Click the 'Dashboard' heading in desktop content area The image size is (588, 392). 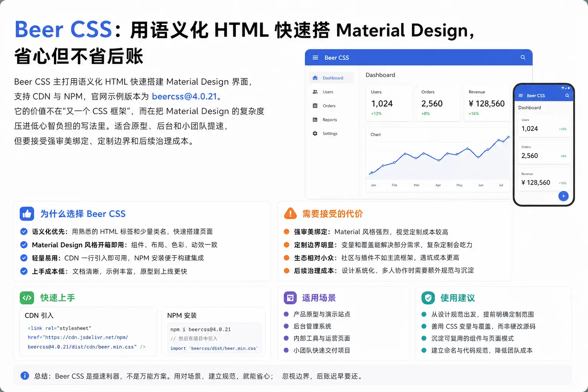pyautogui.click(x=380, y=75)
